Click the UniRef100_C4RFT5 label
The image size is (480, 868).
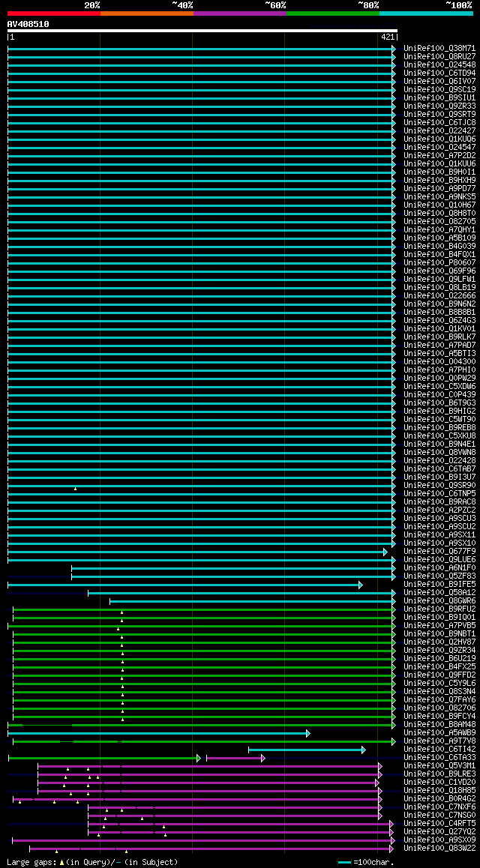click(x=439, y=823)
